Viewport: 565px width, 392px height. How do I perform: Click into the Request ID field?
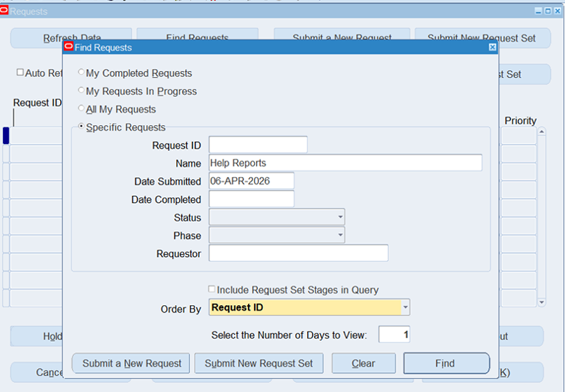pyautogui.click(x=258, y=145)
